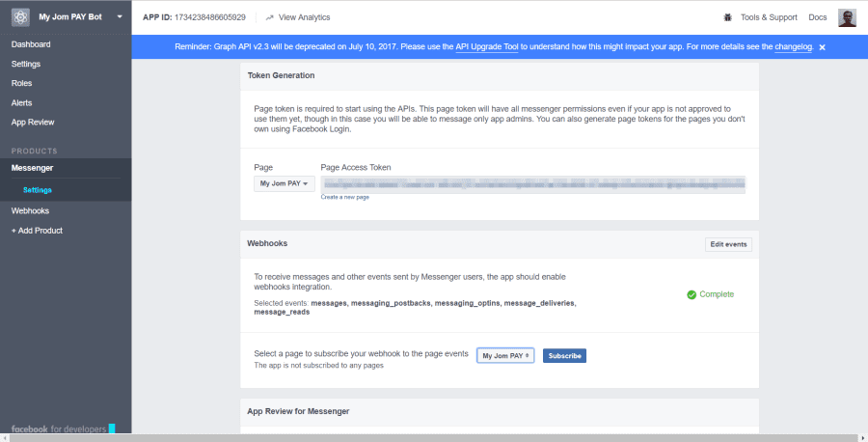Image resolution: width=868 pixels, height=442 pixels.
Task: Click the PRODUCTS sidebar label
Action: (35, 151)
